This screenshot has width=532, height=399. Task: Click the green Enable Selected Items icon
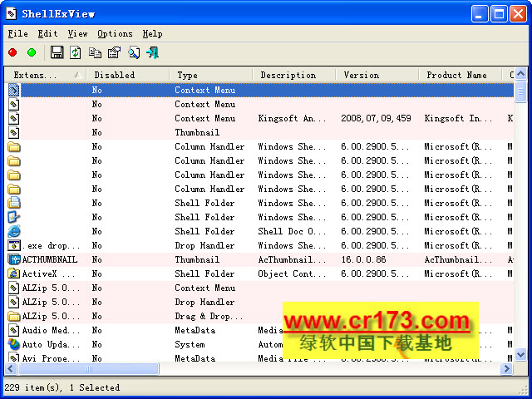tap(32, 52)
